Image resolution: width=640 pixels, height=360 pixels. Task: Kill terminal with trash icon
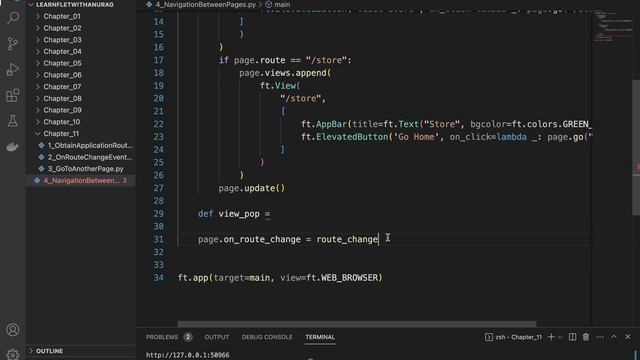click(586, 337)
